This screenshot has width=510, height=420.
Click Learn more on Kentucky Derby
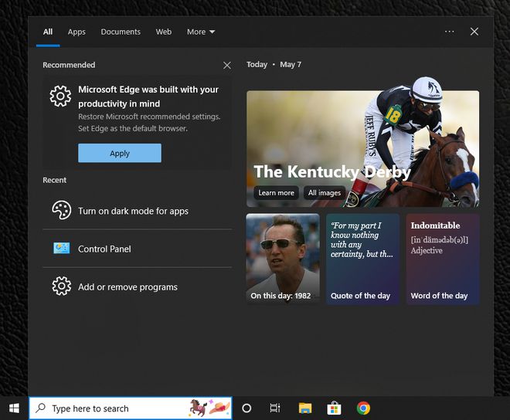276,193
